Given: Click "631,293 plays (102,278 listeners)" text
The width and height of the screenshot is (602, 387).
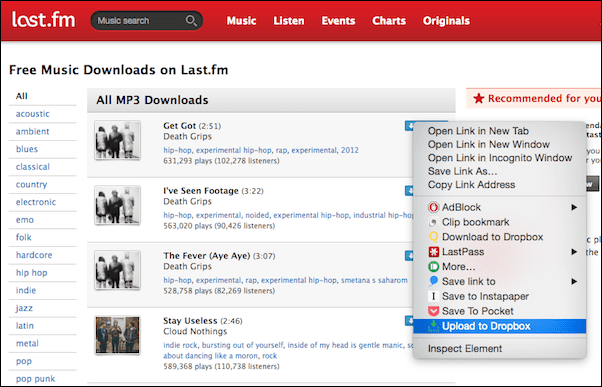Looking at the screenshot, I should (x=221, y=161).
